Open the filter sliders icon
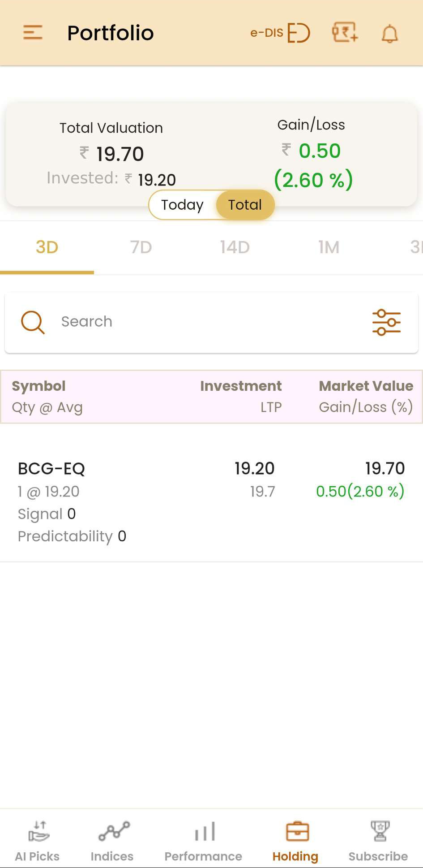 386,322
